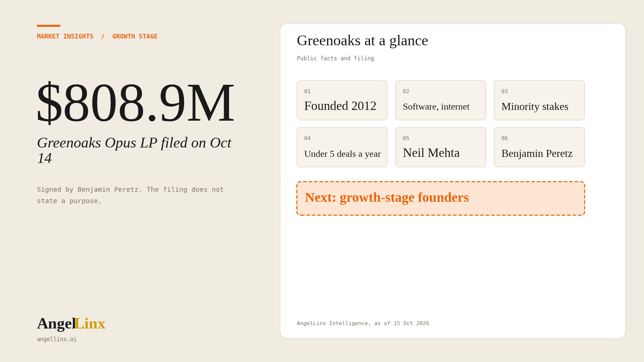The height and width of the screenshot is (362, 644).
Task: Click the Greenoaks at a glance heading
Action: tap(362, 41)
